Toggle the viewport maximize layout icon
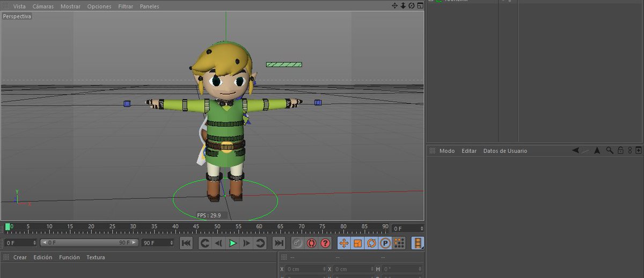The width and height of the screenshot is (644, 278). pos(419,5)
